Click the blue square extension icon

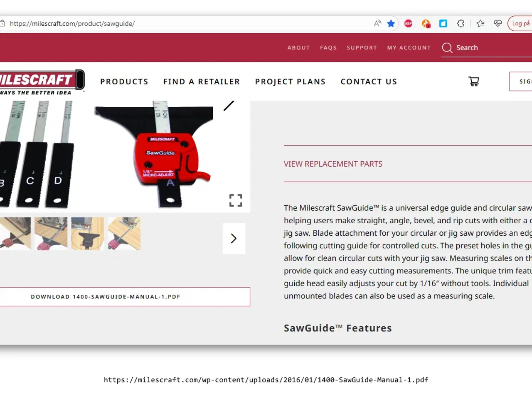[x=443, y=23]
